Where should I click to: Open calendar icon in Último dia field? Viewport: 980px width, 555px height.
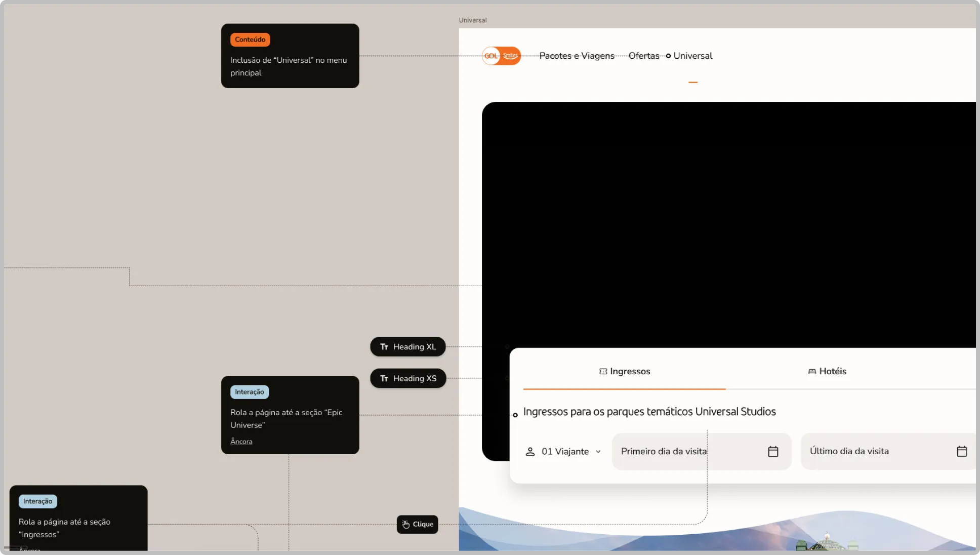(x=962, y=451)
